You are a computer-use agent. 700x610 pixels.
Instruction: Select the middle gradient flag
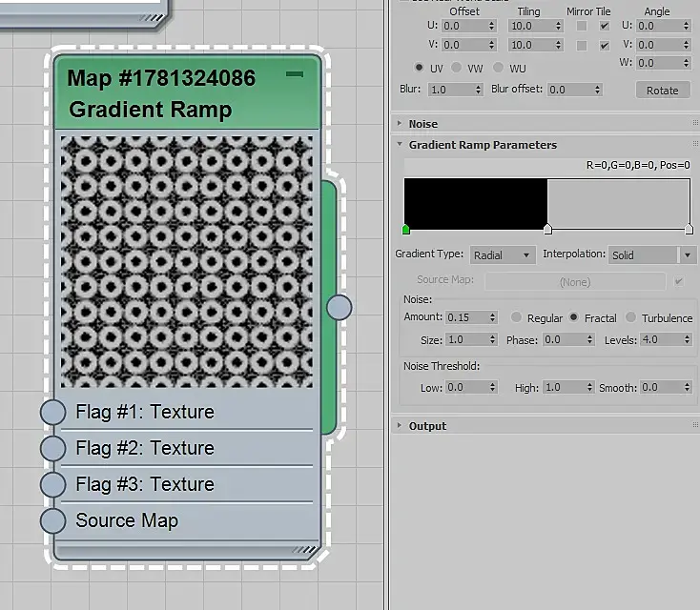coord(547,230)
